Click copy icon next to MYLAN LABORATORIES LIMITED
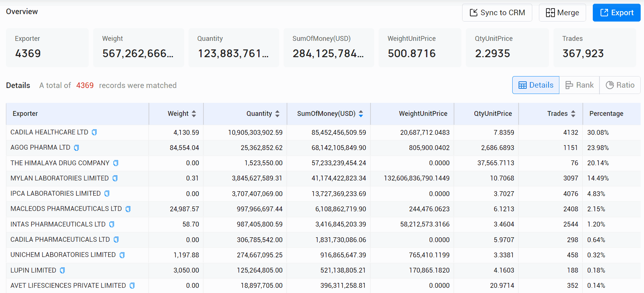The image size is (644, 293). 115,178
